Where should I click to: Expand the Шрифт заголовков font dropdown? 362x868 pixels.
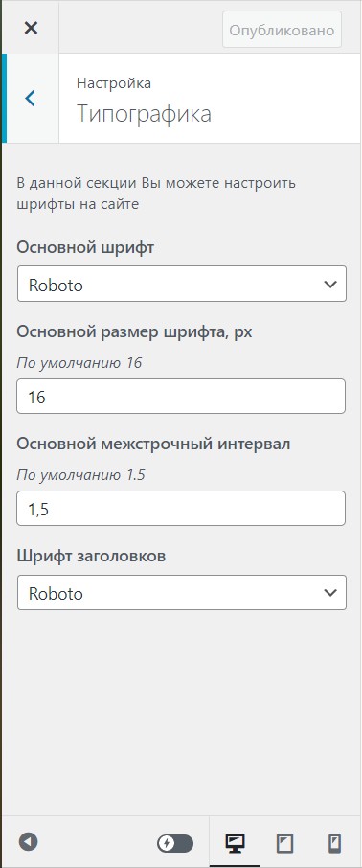pos(182,593)
